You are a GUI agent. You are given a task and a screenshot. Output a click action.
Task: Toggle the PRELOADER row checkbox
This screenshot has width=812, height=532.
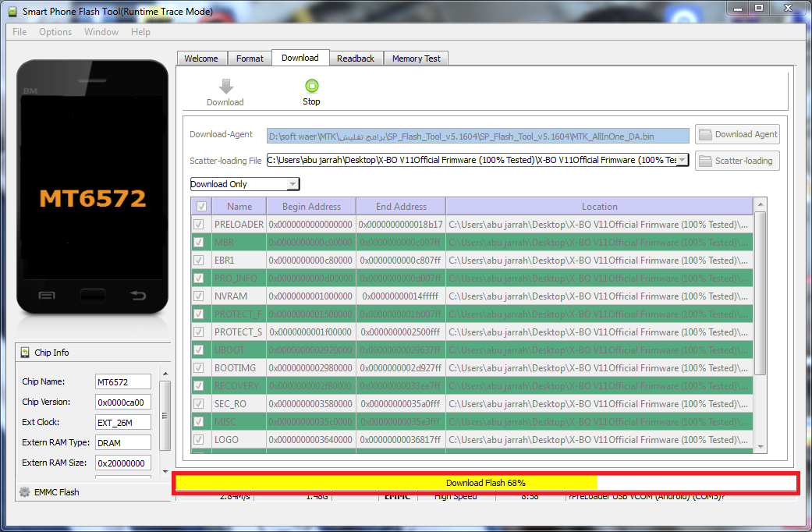198,225
